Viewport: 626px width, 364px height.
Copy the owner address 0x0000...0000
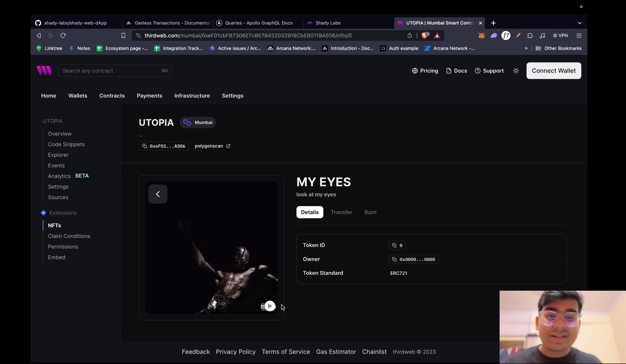(414, 259)
